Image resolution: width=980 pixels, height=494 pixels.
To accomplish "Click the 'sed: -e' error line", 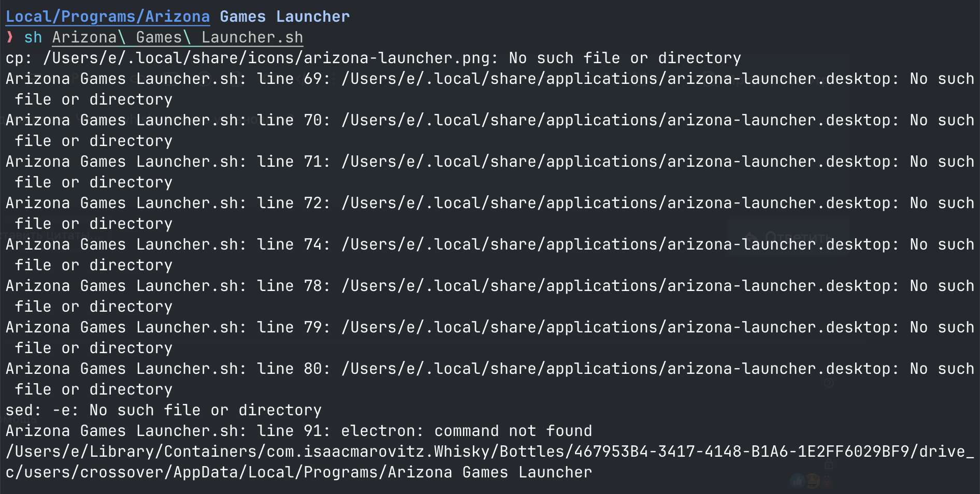I will point(163,410).
